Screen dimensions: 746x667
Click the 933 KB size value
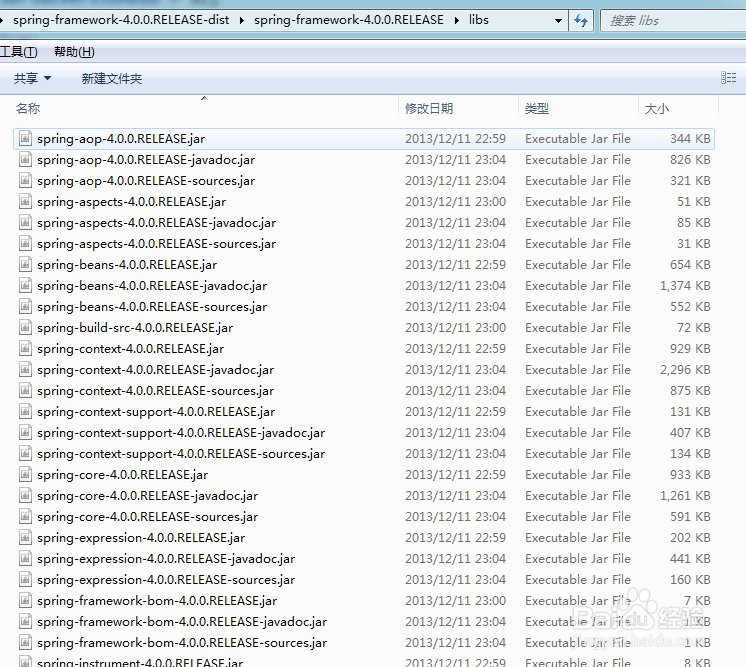coord(690,474)
